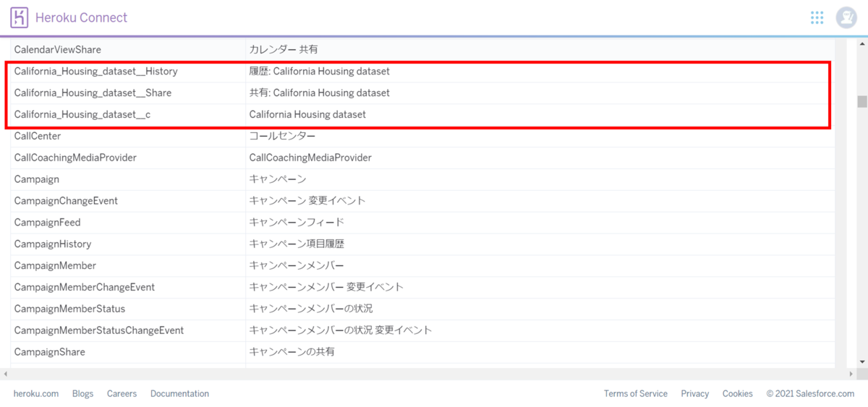Click the label 履歴: California Housing dataset
Image resolution: width=868 pixels, height=407 pixels.
click(320, 72)
